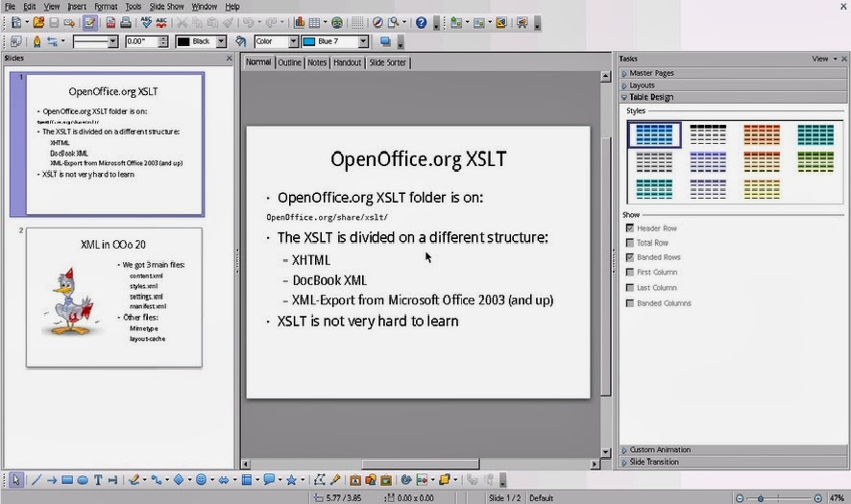Click the Edit File mode icon
Image resolution: width=851 pixels, height=504 pixels.
(90, 23)
